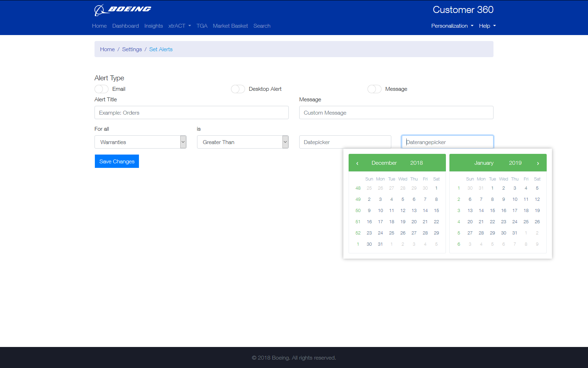Select greyed November 25 in December calendar

point(369,188)
